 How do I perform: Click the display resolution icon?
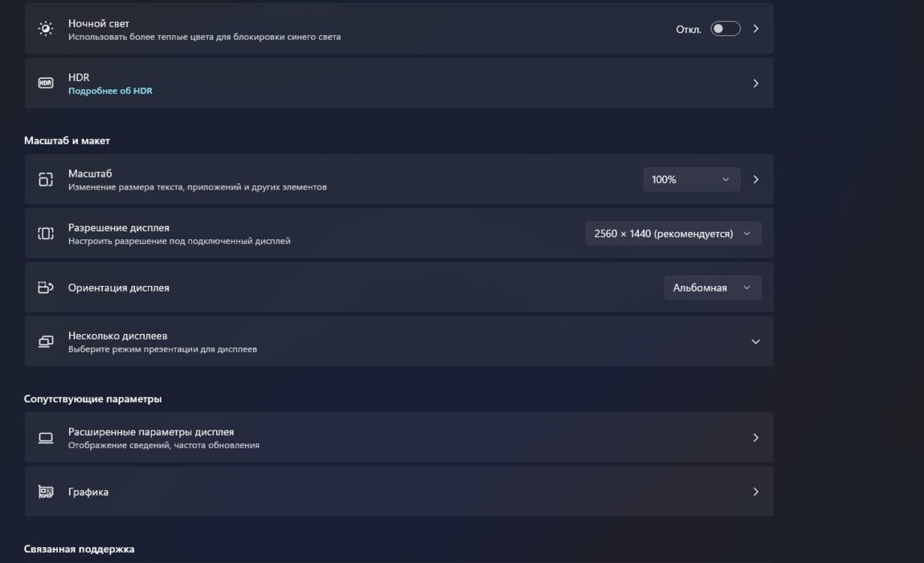coord(46,233)
